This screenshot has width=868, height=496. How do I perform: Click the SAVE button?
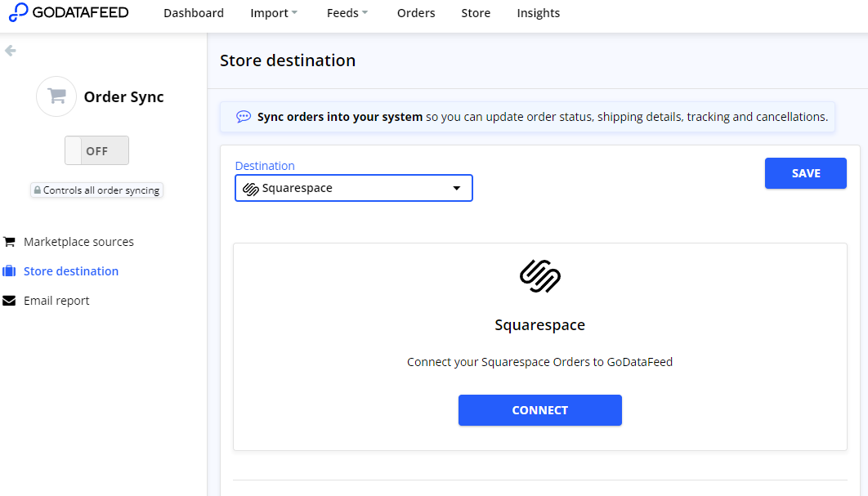pyautogui.click(x=805, y=173)
